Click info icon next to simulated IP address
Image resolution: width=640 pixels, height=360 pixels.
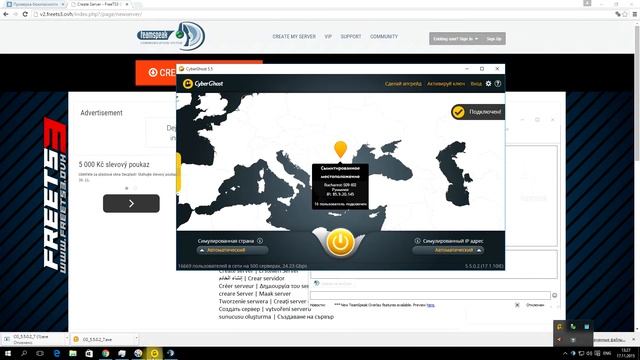point(417,241)
